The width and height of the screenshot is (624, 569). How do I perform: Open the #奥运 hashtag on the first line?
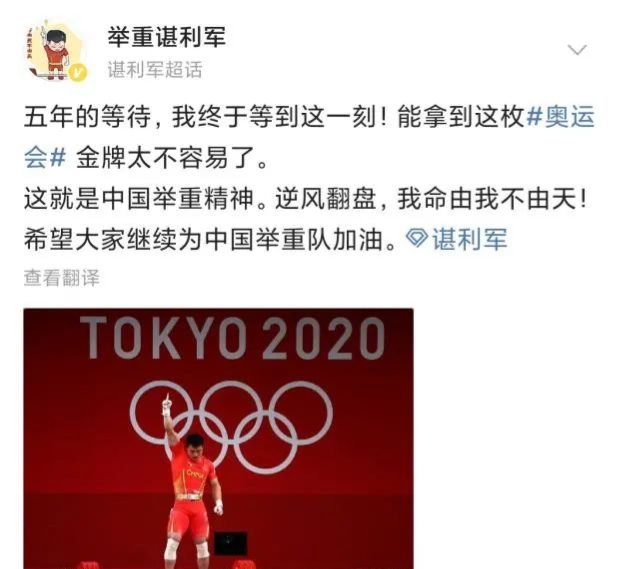560,117
